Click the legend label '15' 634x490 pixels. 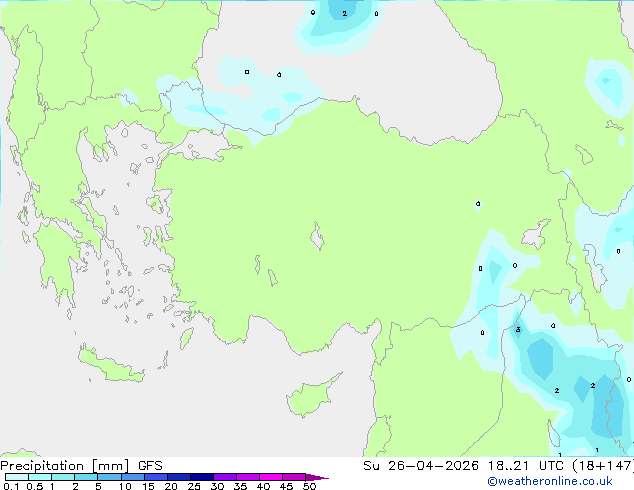click(x=148, y=486)
